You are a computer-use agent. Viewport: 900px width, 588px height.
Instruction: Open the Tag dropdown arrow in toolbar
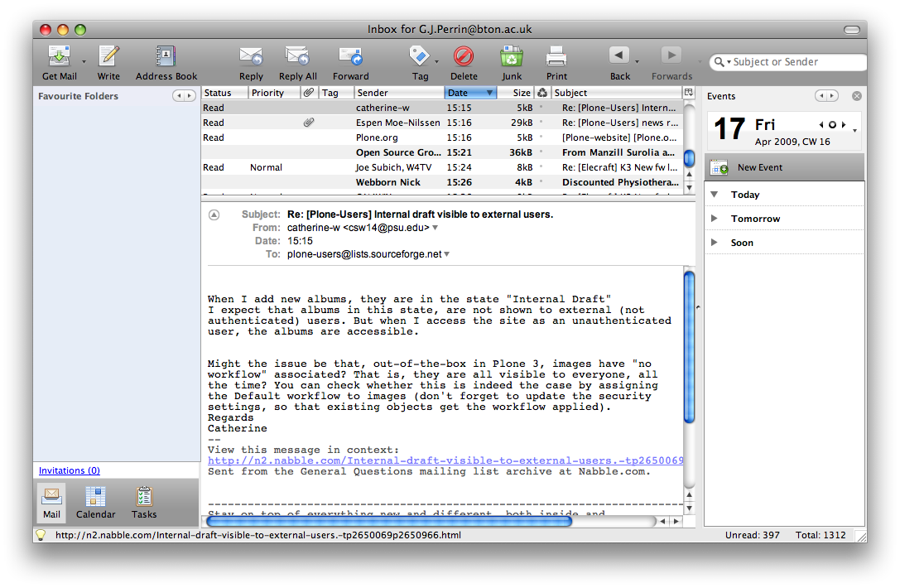pyautogui.click(x=436, y=61)
